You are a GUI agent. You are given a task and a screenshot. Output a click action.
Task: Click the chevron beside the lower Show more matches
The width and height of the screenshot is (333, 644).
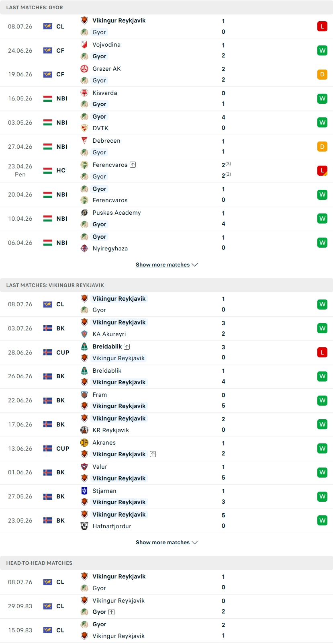[195, 543]
